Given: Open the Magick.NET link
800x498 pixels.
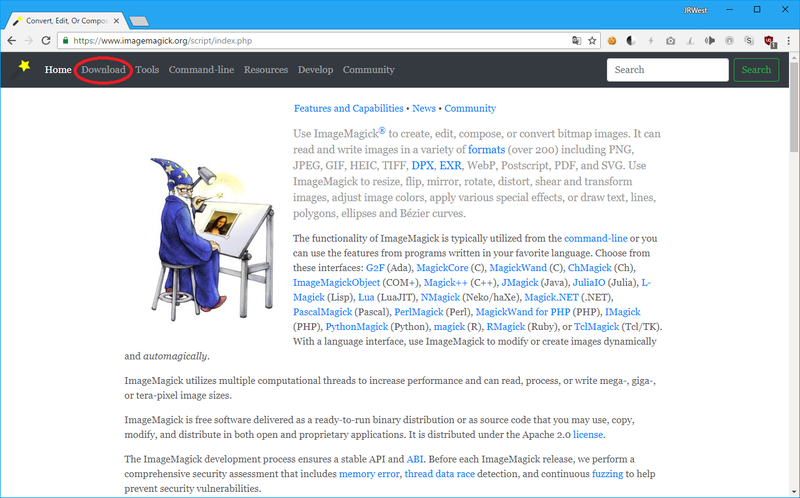Looking at the screenshot, I should tap(551, 297).
